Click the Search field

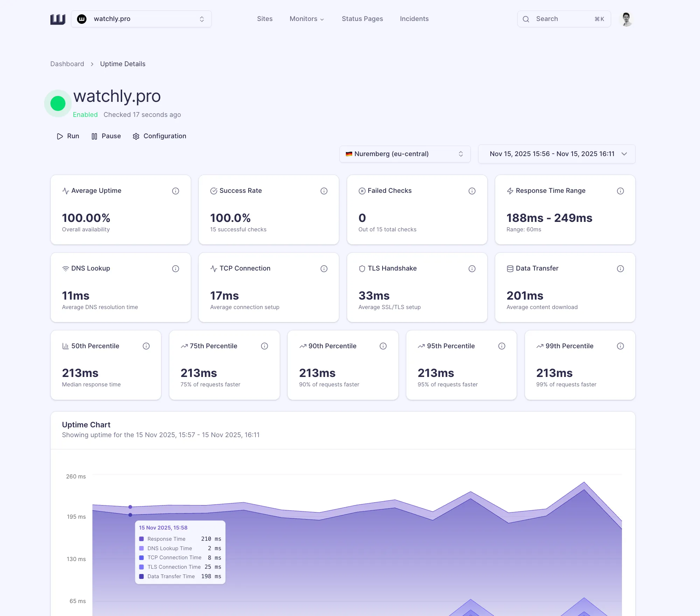click(x=563, y=19)
